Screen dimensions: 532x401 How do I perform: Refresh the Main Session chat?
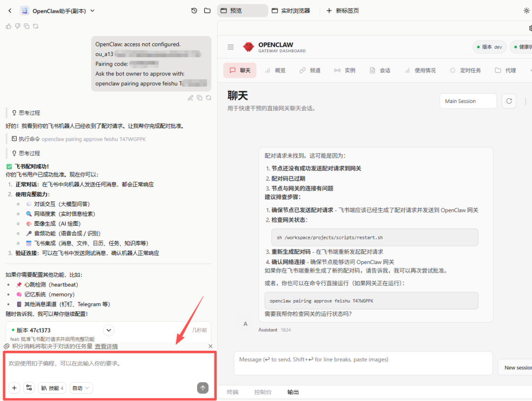click(509, 101)
